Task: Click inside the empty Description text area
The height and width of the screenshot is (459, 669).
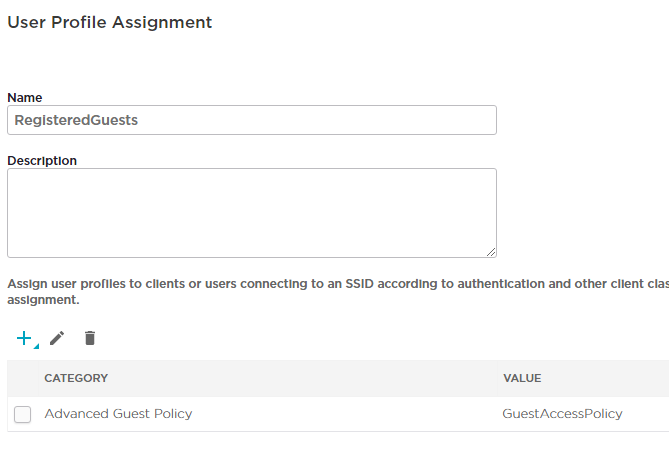Action: (x=252, y=213)
